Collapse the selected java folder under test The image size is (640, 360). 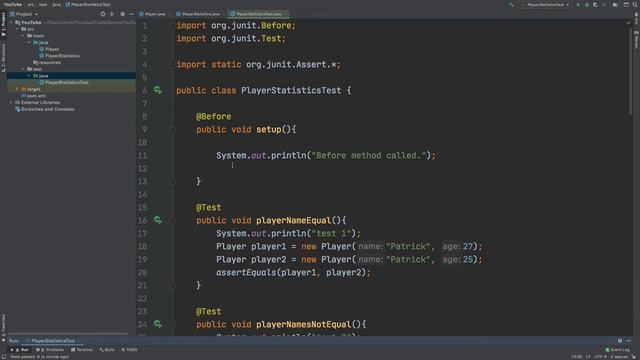tap(29, 76)
